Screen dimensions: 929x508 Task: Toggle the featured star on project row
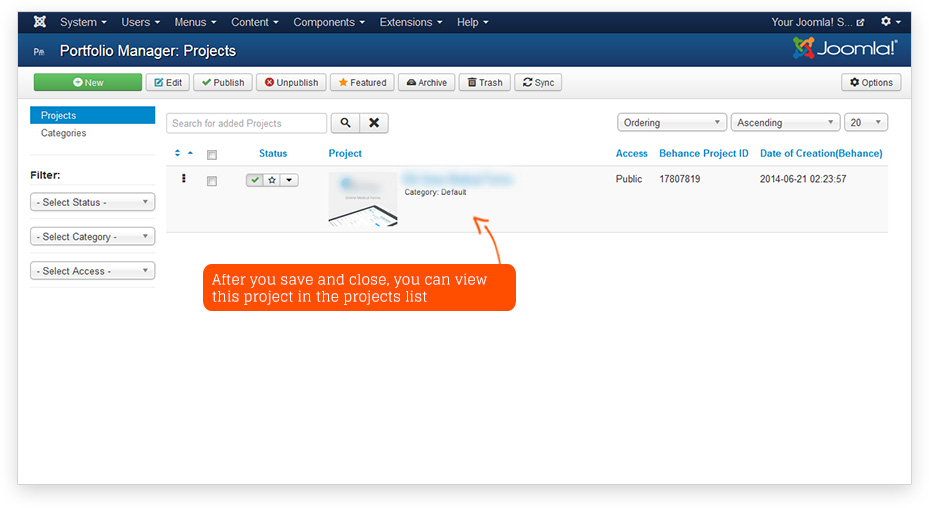[272, 180]
